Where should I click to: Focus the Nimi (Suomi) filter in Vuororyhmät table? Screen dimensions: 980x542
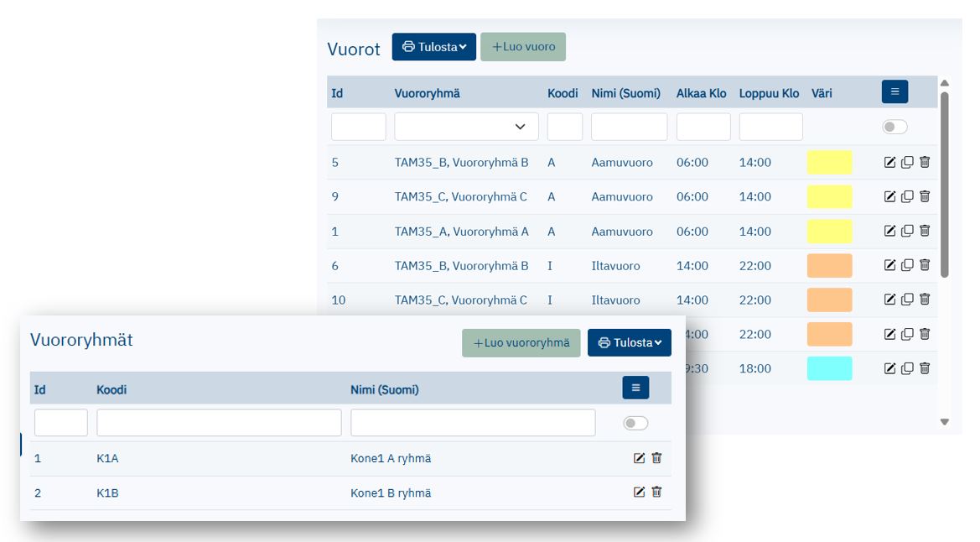point(473,423)
